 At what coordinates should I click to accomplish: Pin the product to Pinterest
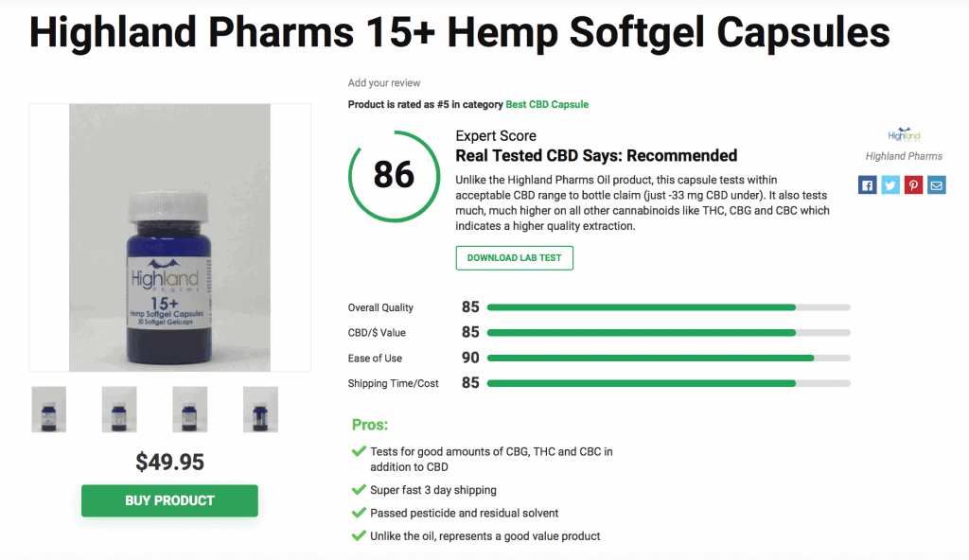click(913, 184)
